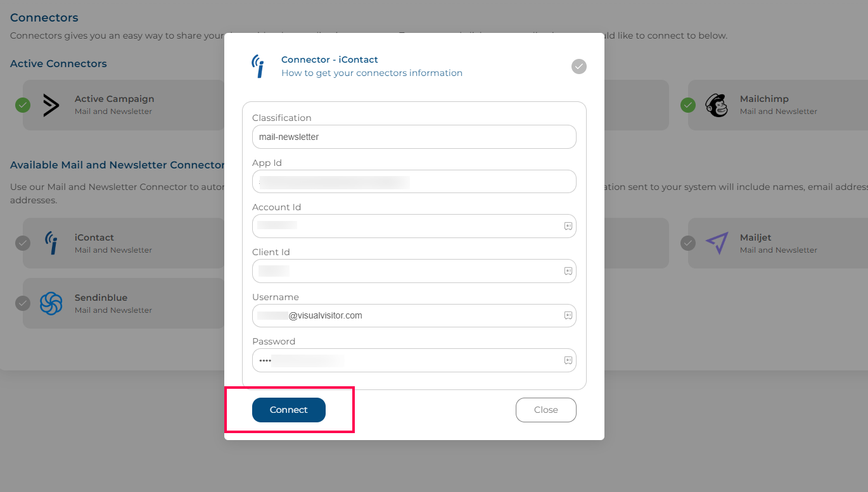Viewport: 868px width, 492px height.
Task: Focus the App Id input field
Action: click(x=414, y=182)
